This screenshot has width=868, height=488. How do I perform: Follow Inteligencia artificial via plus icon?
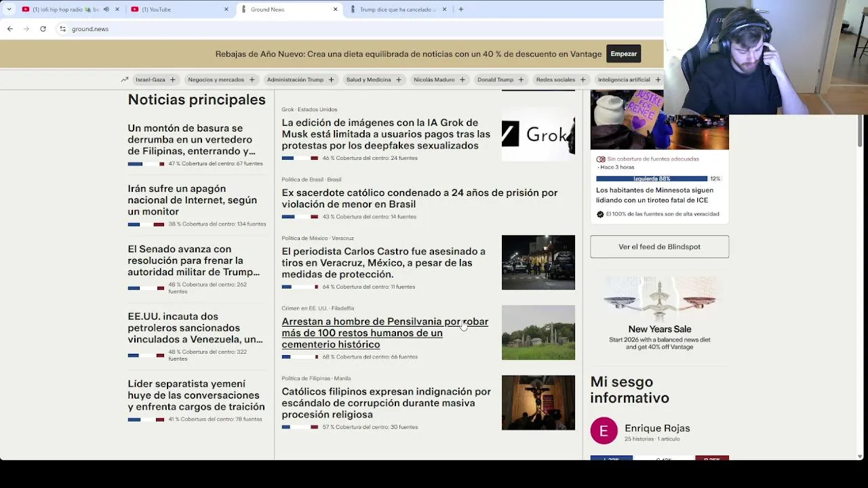[x=657, y=79]
